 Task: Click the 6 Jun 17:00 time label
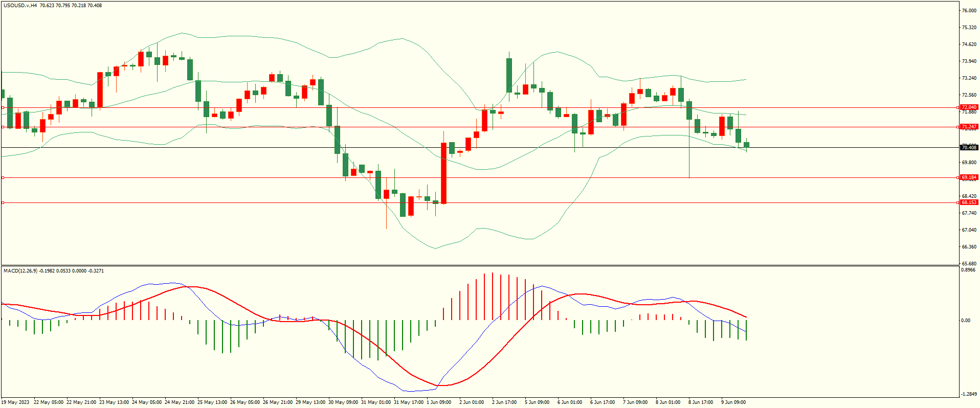coord(603,402)
